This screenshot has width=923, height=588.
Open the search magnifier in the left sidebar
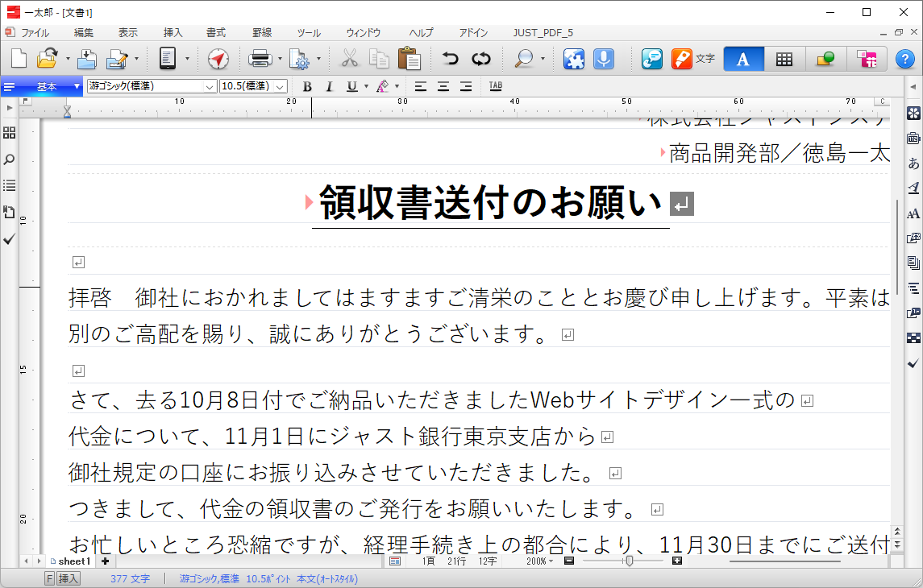tap(10, 159)
